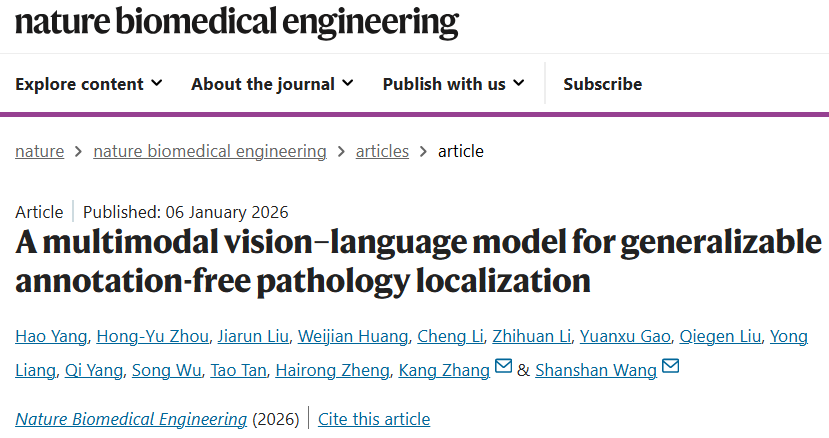Click the envelope icon after Kang Zhang
Screen dimensions: 829x438
(x=503, y=368)
